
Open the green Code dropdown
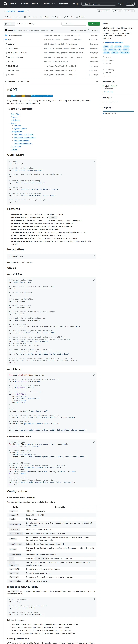click(x=94, y=24)
